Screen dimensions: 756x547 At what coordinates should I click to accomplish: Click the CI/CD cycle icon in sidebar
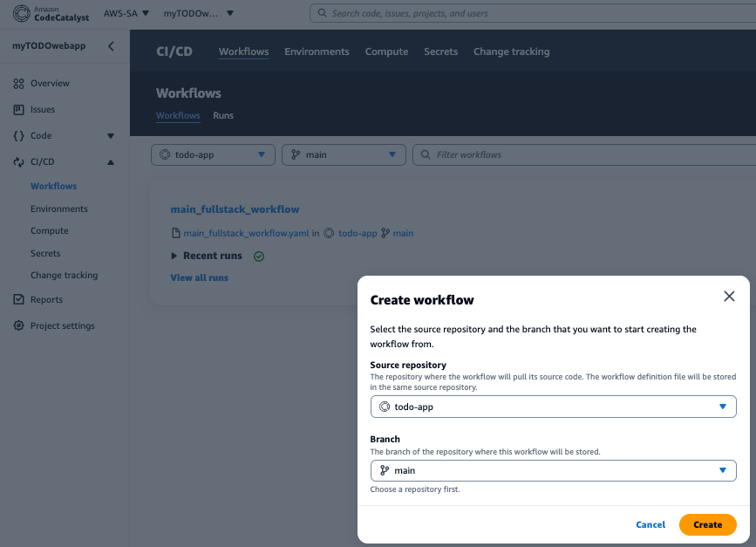point(18,162)
